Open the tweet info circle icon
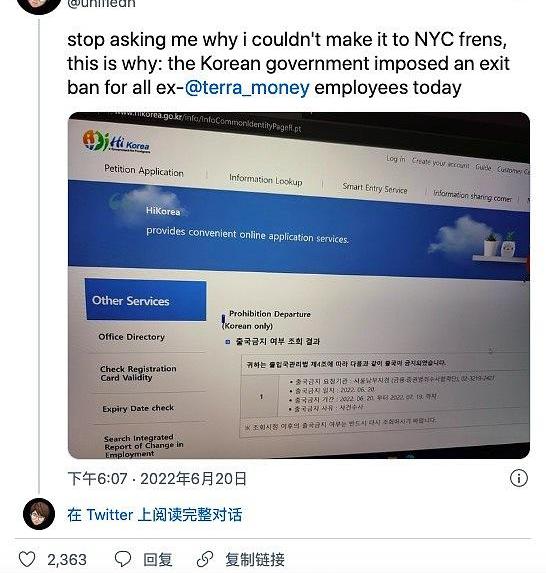 click(519, 478)
